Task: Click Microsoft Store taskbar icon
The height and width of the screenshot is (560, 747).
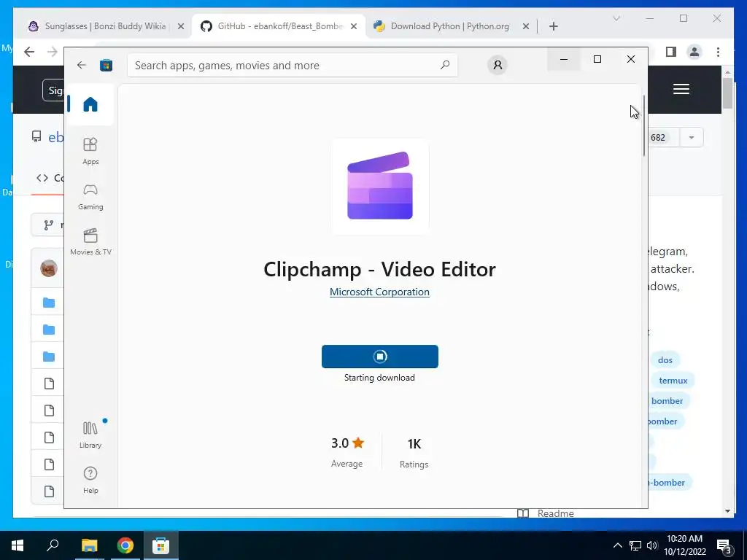Action: click(161, 545)
